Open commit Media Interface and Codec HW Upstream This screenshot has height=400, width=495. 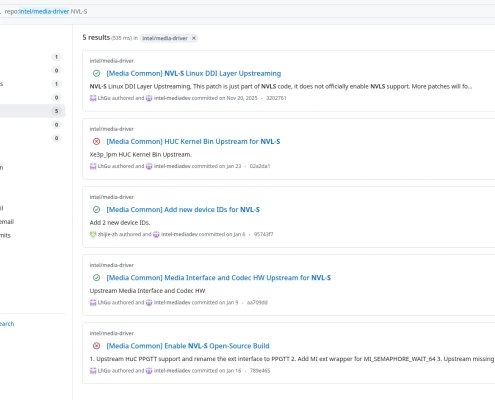tap(219, 278)
